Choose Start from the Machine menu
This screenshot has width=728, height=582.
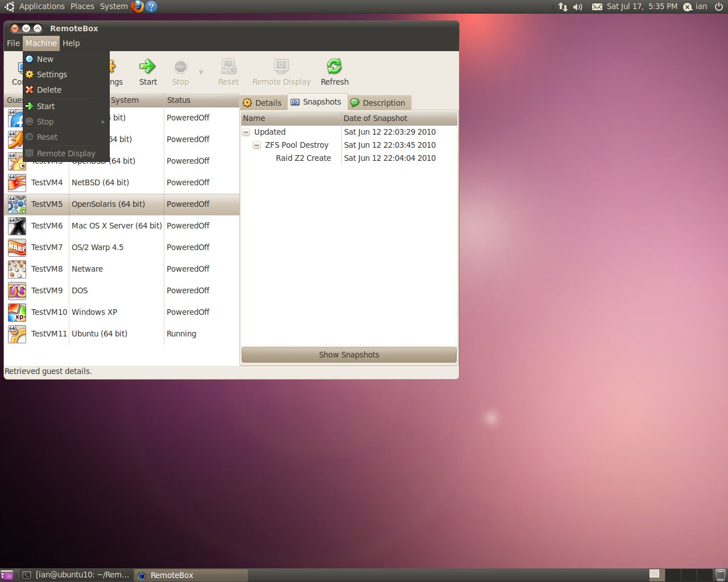click(66, 106)
